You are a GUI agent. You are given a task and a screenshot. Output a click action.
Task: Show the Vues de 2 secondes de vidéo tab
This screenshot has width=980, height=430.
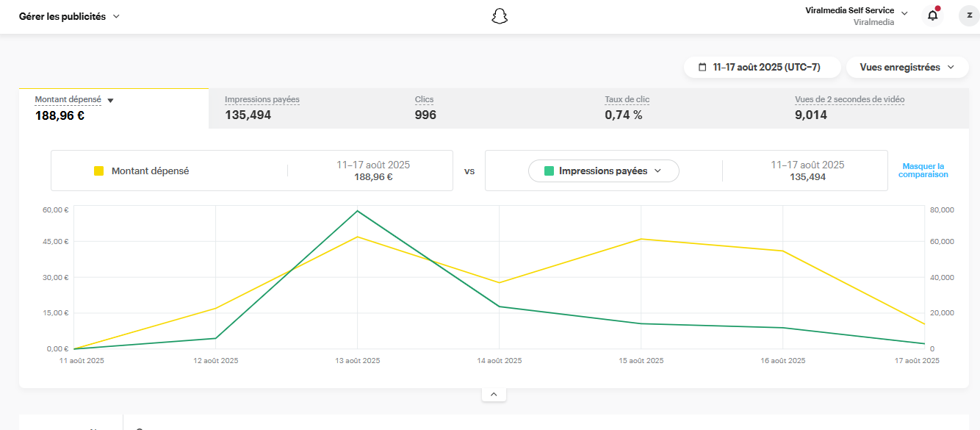pyautogui.click(x=849, y=107)
